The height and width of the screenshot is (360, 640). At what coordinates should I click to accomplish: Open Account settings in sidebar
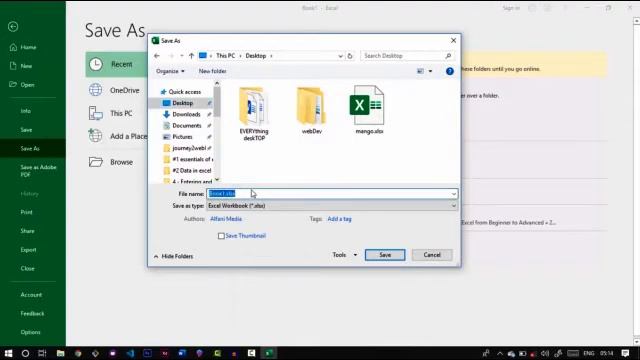[31, 295]
